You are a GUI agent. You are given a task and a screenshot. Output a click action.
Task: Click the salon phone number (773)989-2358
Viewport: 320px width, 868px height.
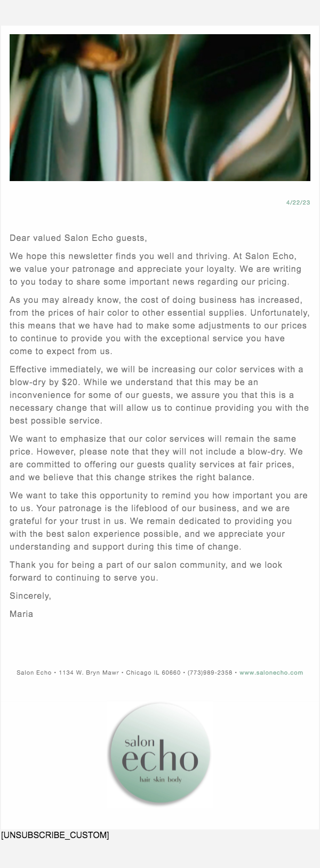coord(210,672)
